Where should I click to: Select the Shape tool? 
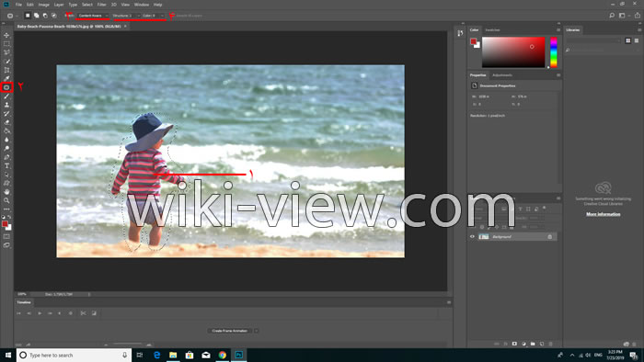point(6,183)
